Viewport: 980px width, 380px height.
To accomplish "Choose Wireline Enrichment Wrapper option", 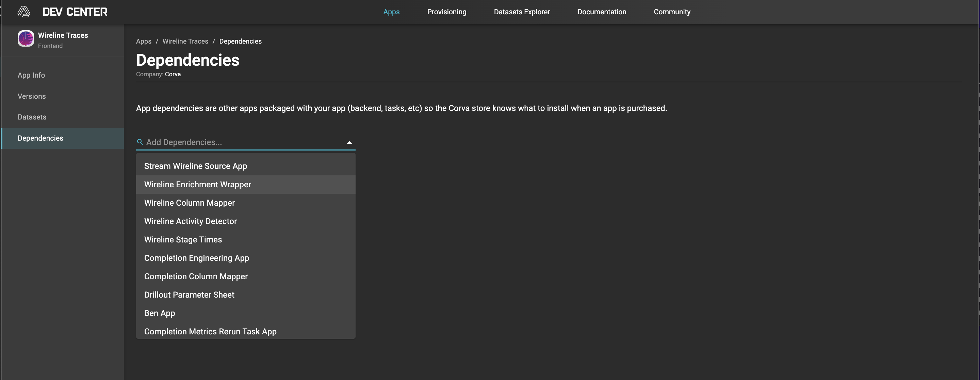I will pyautogui.click(x=246, y=184).
